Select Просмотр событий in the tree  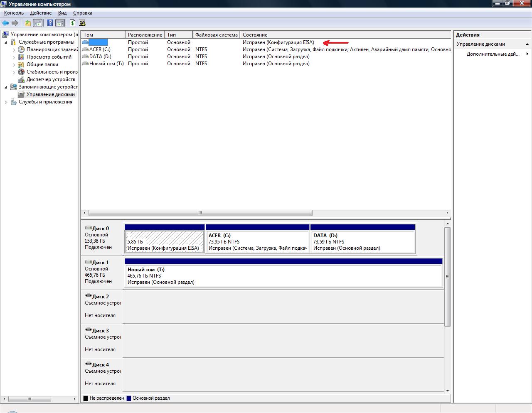coord(49,57)
